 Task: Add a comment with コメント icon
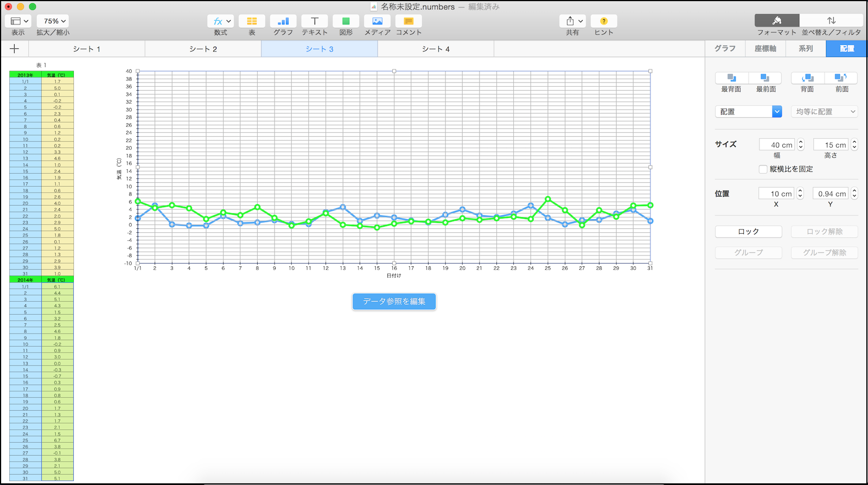(409, 21)
